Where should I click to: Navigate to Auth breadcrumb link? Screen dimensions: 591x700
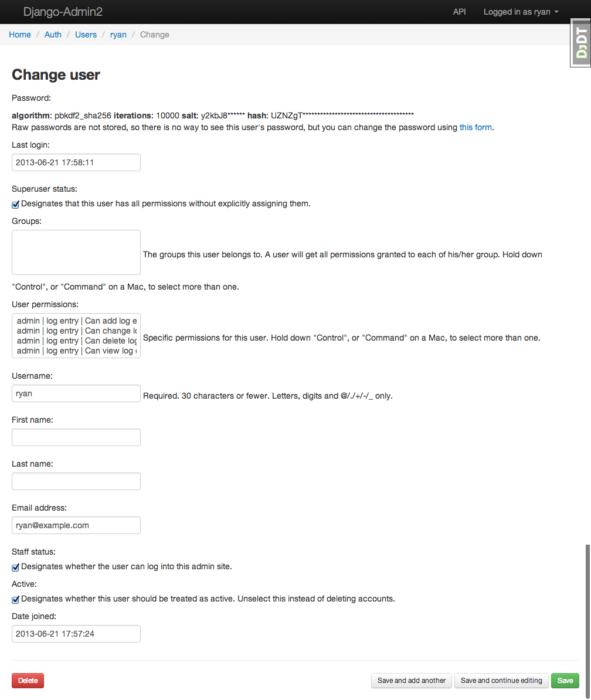point(53,35)
